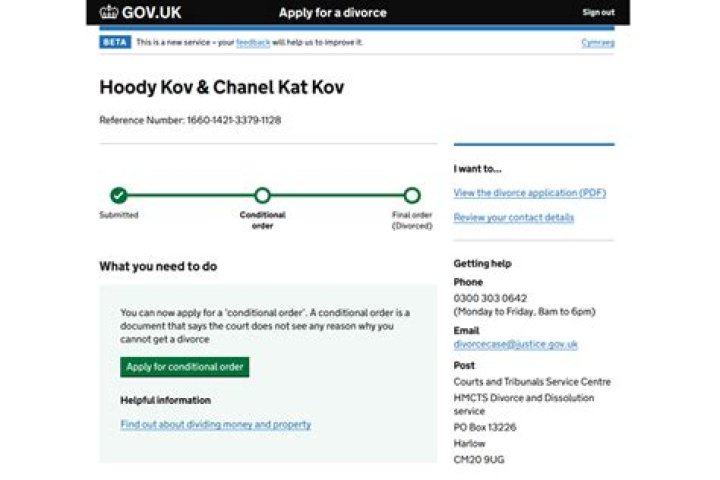View the divorce application PDF
Screen dimensions: 720x480
[529, 193]
